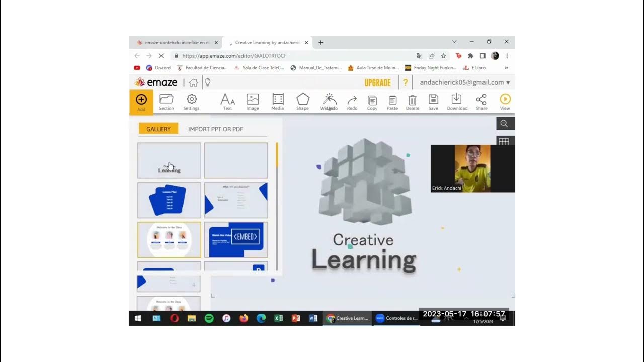Viewport: 644px width, 362px height.
Task: Switch to Zoom Controles taskbar window
Action: [396, 318]
